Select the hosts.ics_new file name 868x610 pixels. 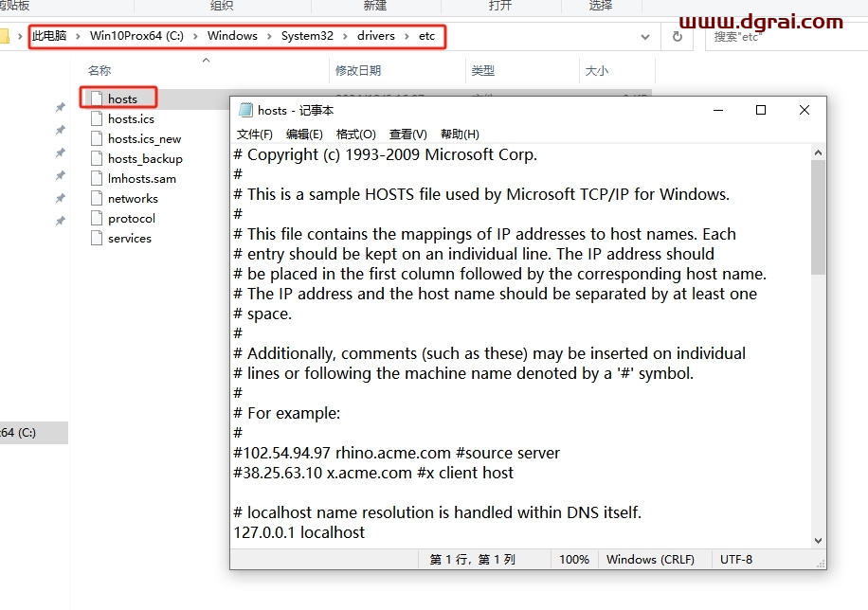tap(144, 139)
